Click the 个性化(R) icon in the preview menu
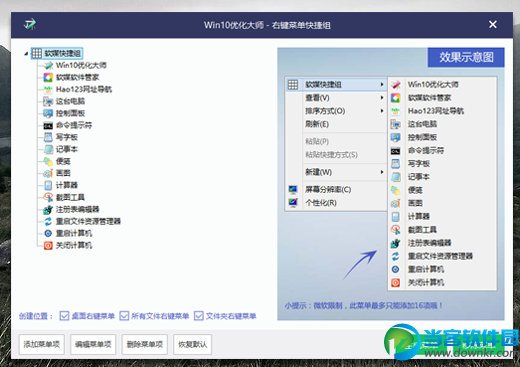520x367 pixels. 293,203
